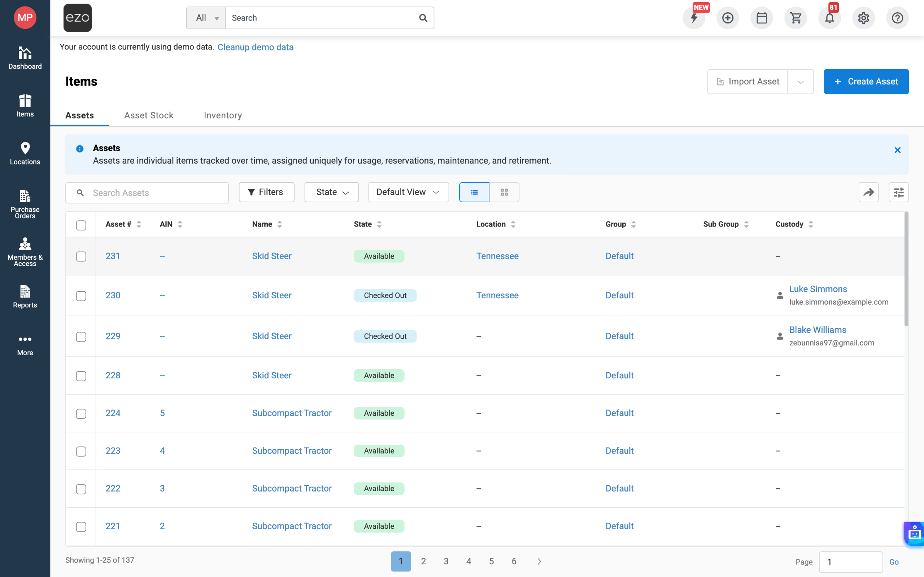Viewport: 924px width, 577px height.
Task: Open the calendar icon in header
Action: [761, 18]
